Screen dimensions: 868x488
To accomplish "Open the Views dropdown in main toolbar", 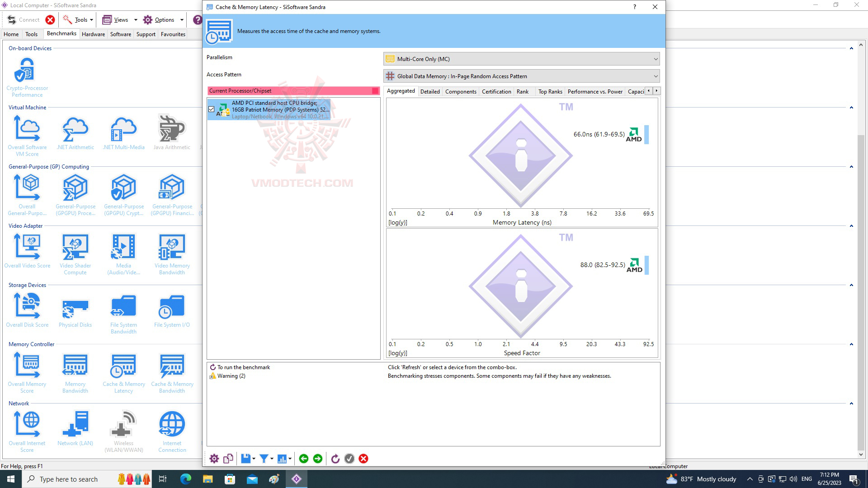I will click(x=136, y=20).
